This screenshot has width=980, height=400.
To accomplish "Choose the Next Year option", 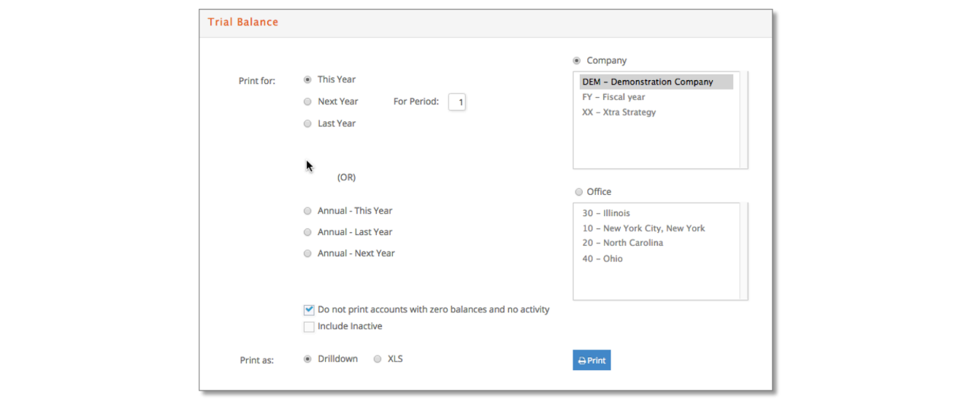I will pos(307,101).
